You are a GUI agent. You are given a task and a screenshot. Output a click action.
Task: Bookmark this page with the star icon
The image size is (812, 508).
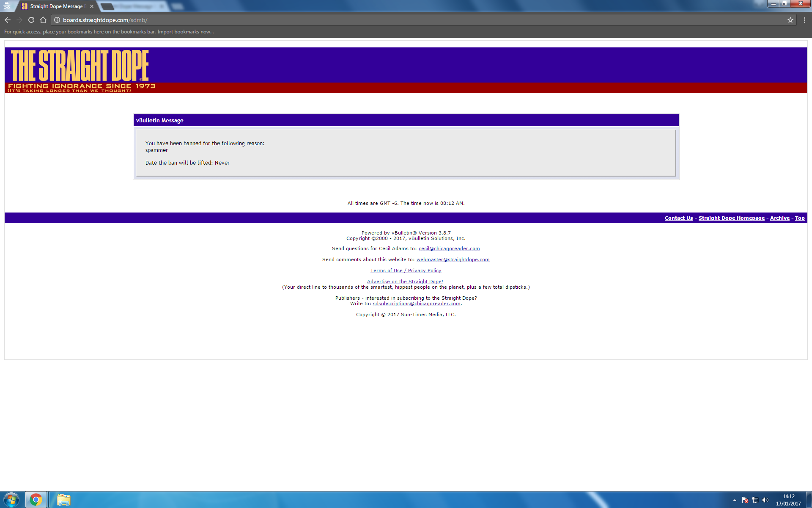click(x=790, y=19)
